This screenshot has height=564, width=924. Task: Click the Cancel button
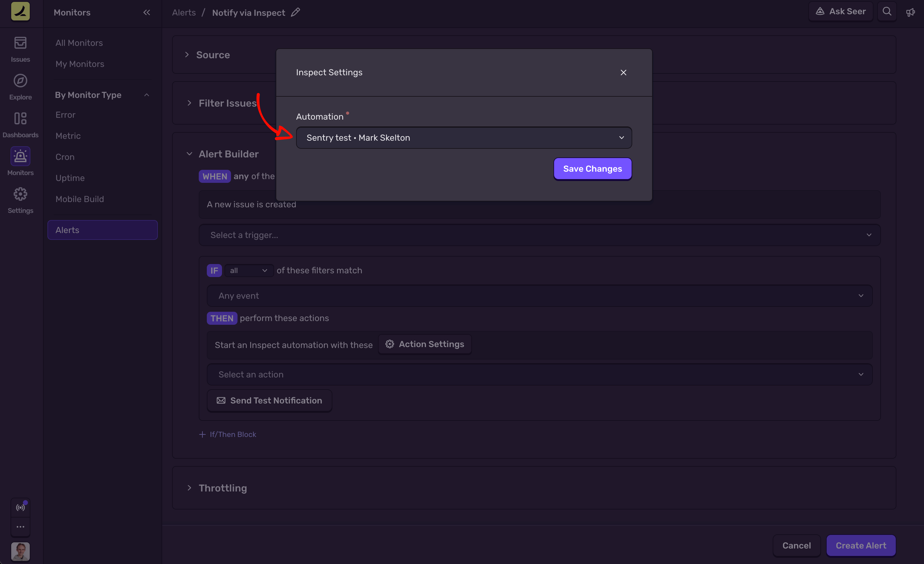coord(797,546)
